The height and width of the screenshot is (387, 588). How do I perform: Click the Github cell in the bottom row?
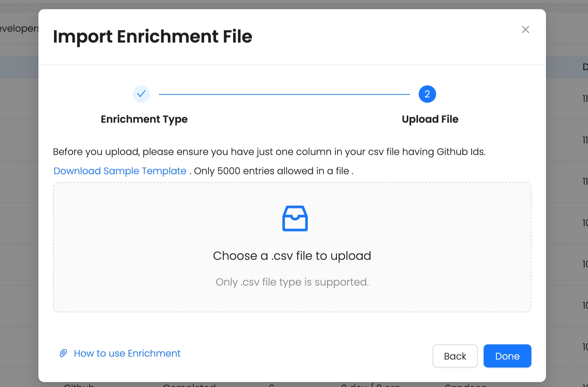(x=79, y=385)
